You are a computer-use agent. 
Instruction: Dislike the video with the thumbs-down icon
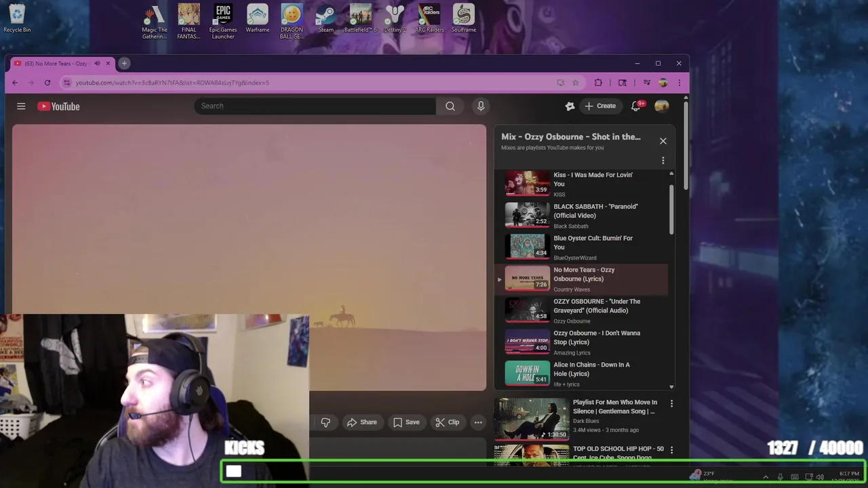point(325,422)
